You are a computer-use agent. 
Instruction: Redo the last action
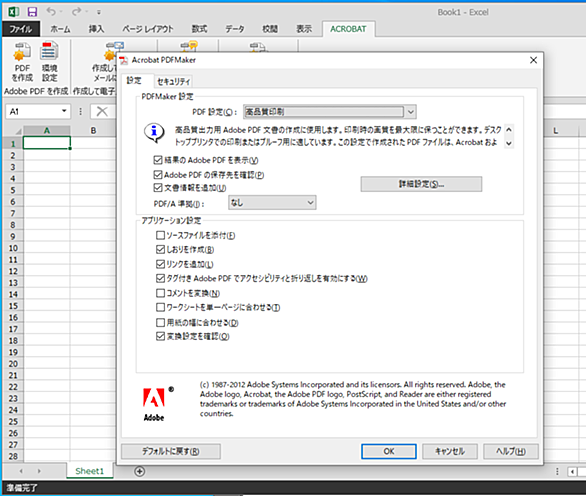click(x=77, y=12)
